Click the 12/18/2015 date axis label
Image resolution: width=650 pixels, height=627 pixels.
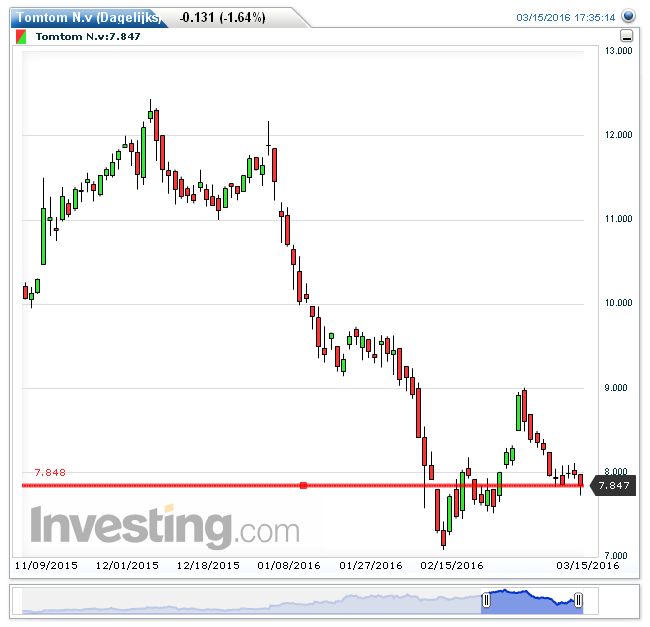click(x=208, y=565)
